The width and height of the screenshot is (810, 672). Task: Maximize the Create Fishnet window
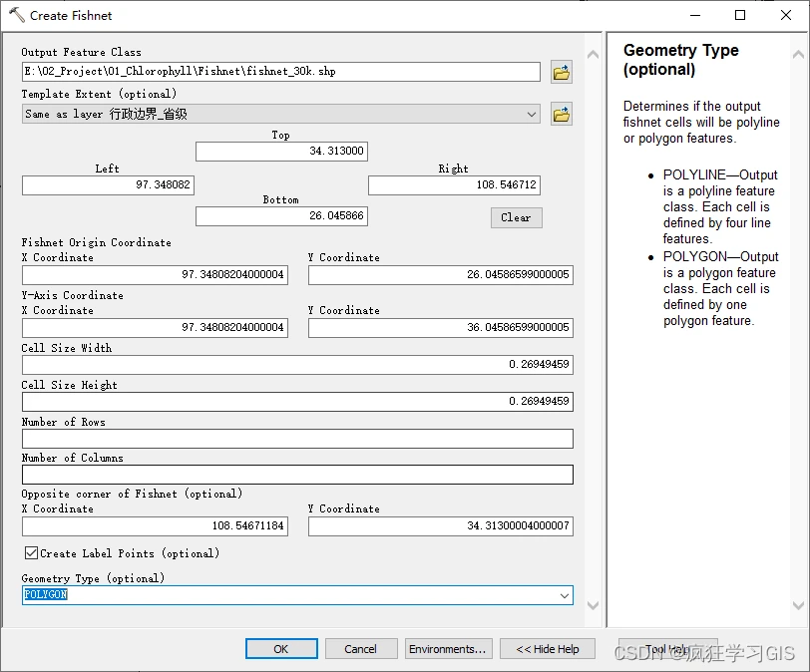[x=740, y=16]
